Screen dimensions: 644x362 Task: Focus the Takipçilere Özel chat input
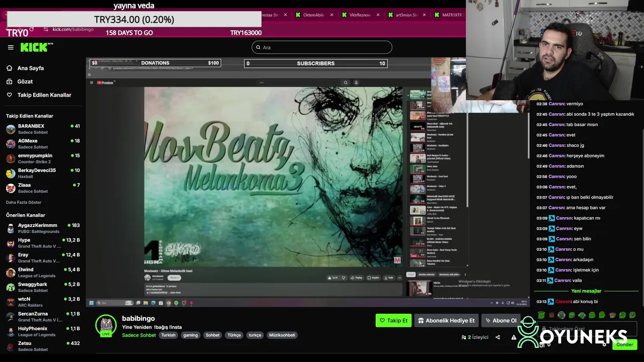[x=587, y=329]
